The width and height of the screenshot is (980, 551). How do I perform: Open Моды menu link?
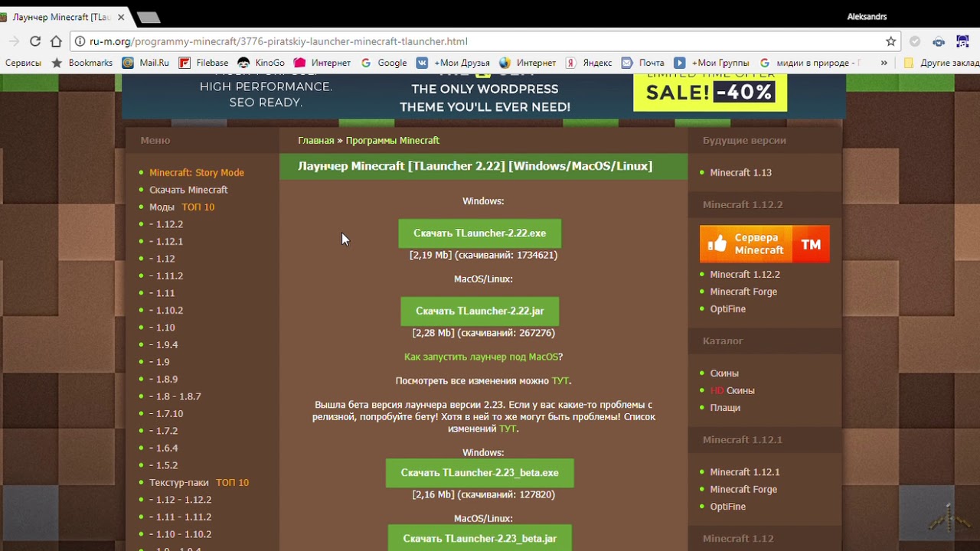click(x=162, y=207)
